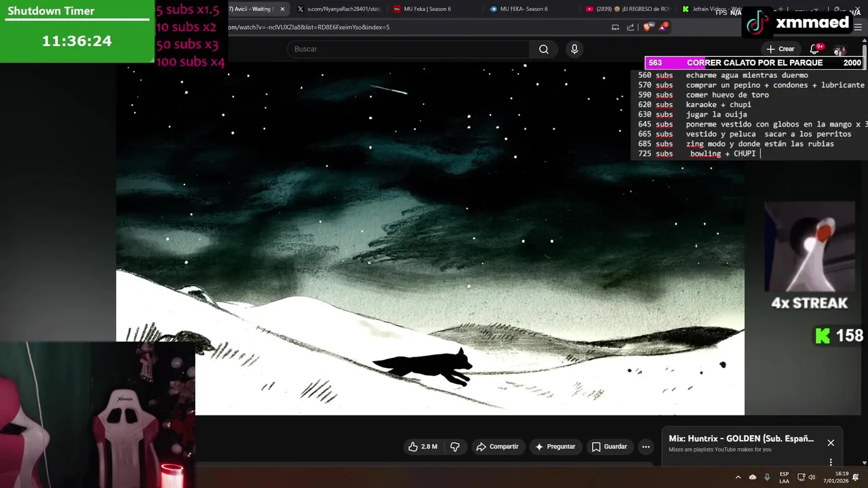Open the notification center bell icon
Screen dimensions: 868x488
tap(856, 477)
